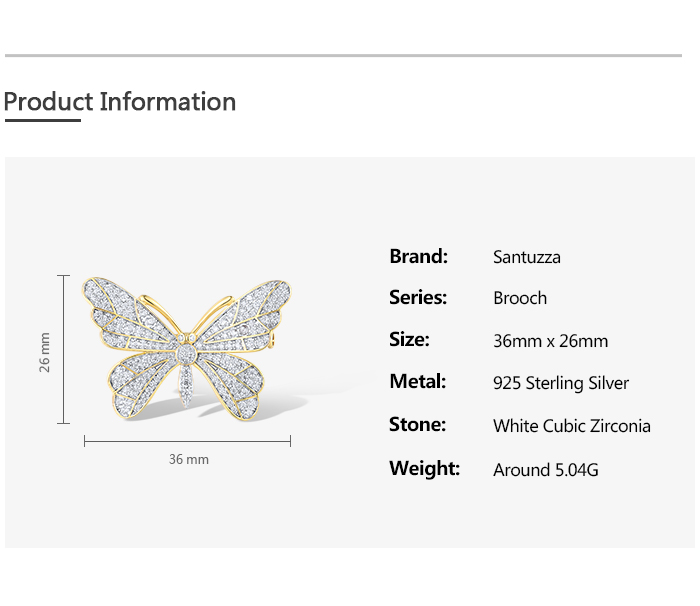Click the Series label

point(418,297)
